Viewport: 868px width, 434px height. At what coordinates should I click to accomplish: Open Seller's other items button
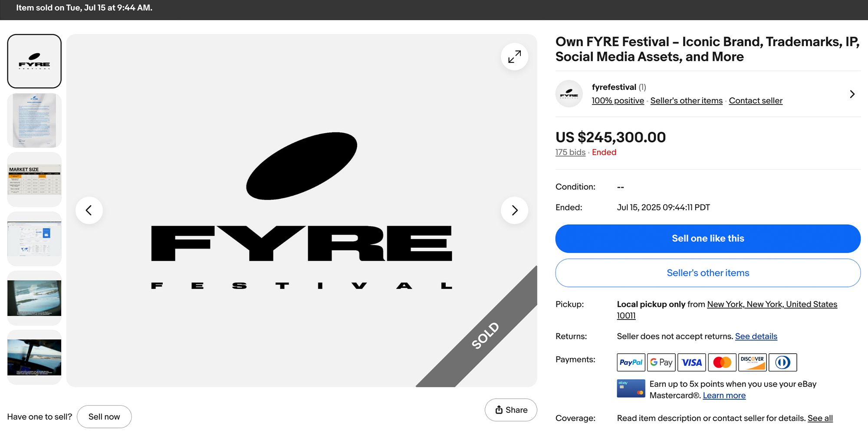(x=707, y=273)
